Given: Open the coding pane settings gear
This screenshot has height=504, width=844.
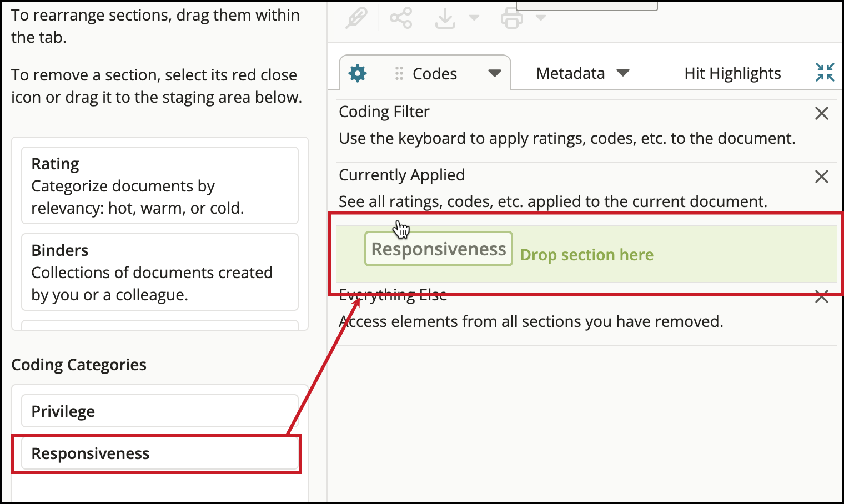Looking at the screenshot, I should [x=357, y=73].
